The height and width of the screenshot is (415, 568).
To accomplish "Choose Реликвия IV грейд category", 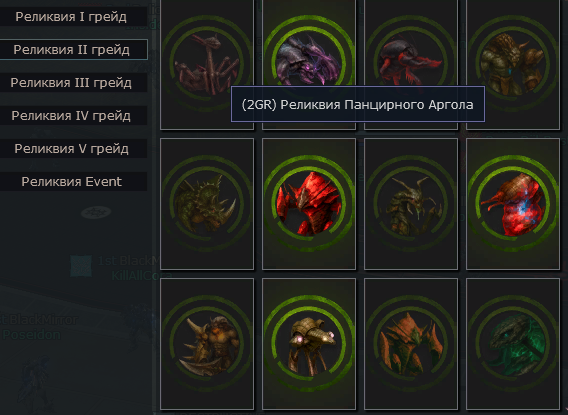I will pos(72,116).
